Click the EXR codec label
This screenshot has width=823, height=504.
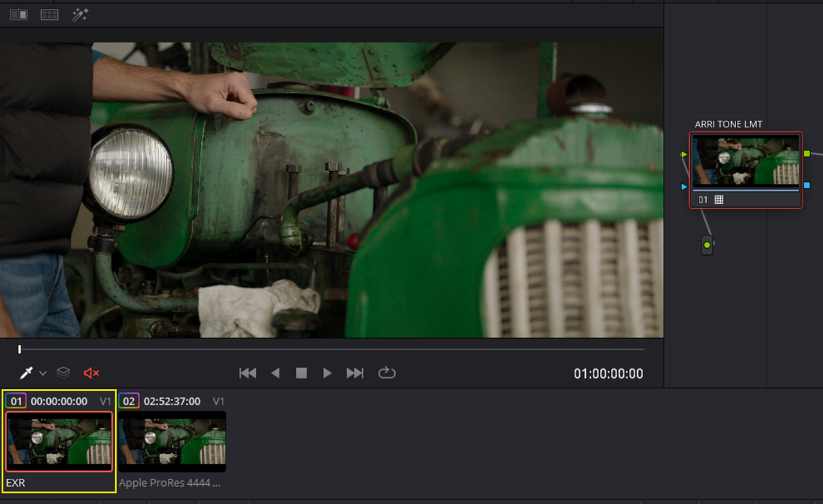tap(15, 483)
